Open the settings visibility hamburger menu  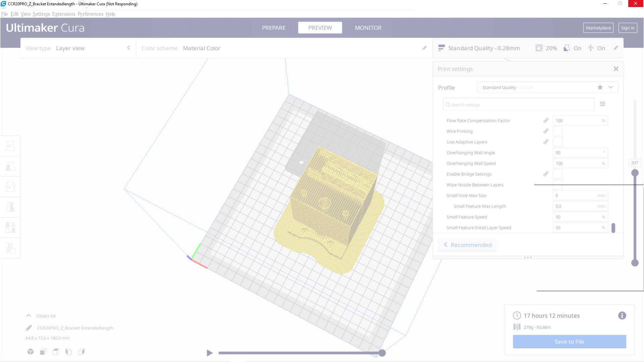(602, 104)
